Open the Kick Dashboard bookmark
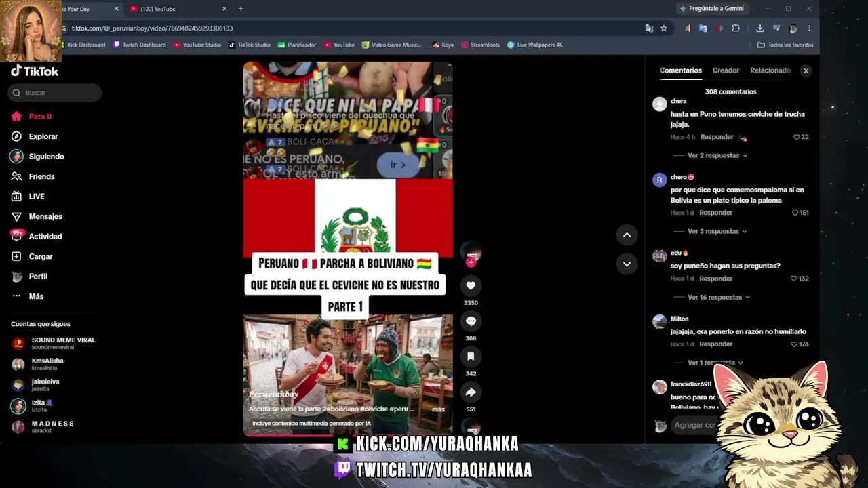The image size is (868, 488). [83, 45]
